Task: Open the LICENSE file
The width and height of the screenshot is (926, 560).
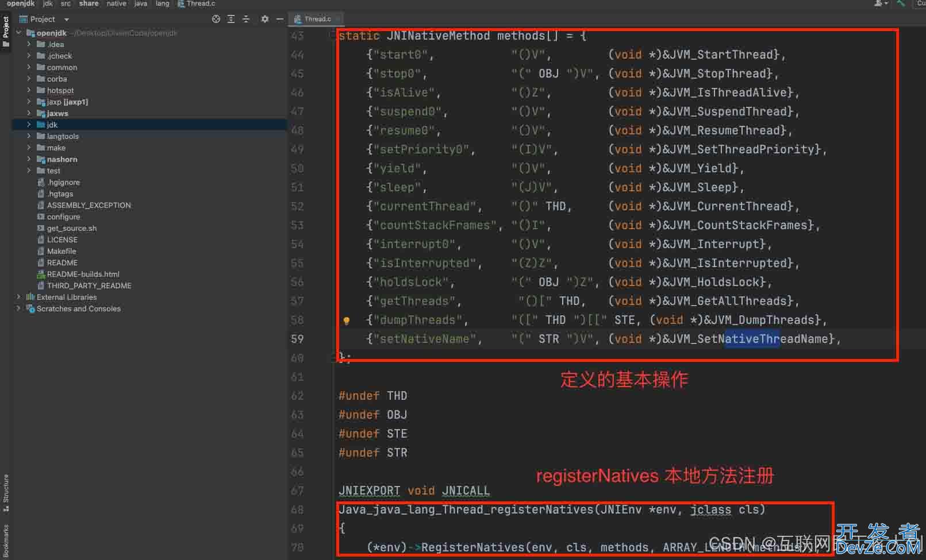Action: [x=62, y=240]
